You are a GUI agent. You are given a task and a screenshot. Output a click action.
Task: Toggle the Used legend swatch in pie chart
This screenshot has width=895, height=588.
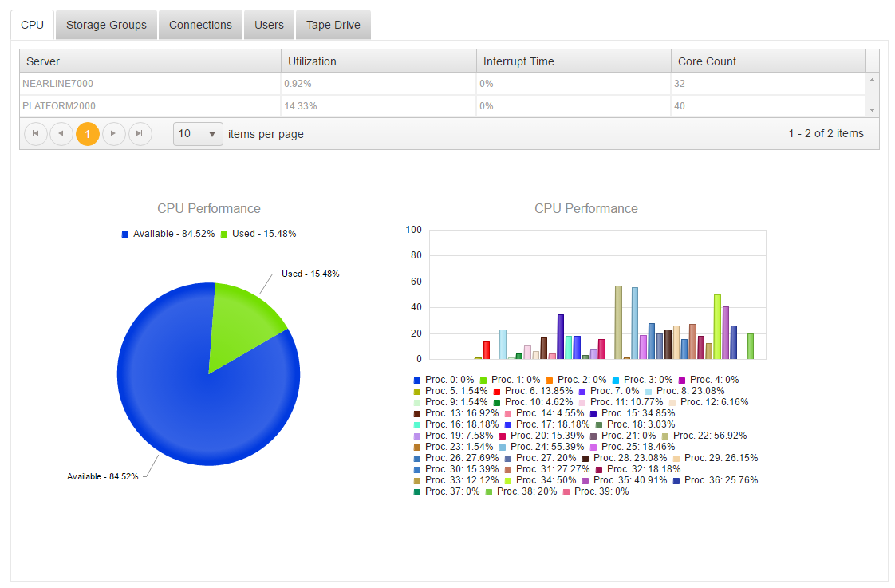coord(224,234)
